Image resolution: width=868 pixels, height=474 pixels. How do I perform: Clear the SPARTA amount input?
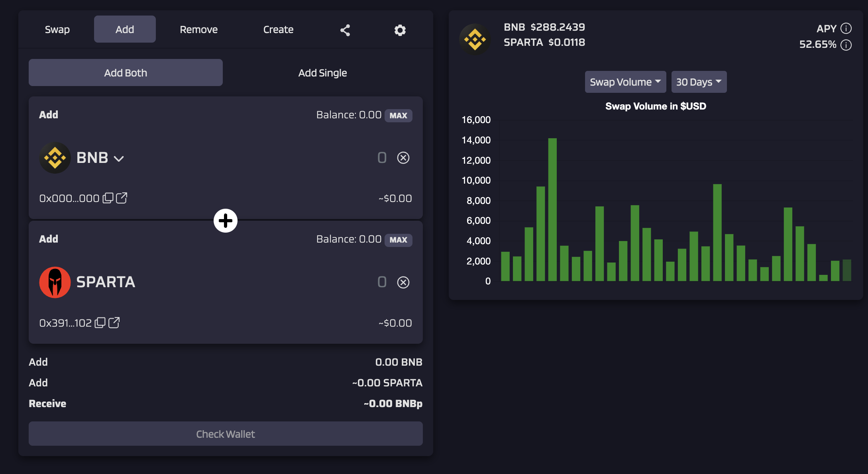pos(403,282)
